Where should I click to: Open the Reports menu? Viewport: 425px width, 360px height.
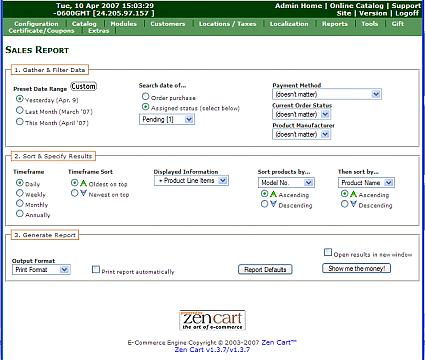click(335, 24)
